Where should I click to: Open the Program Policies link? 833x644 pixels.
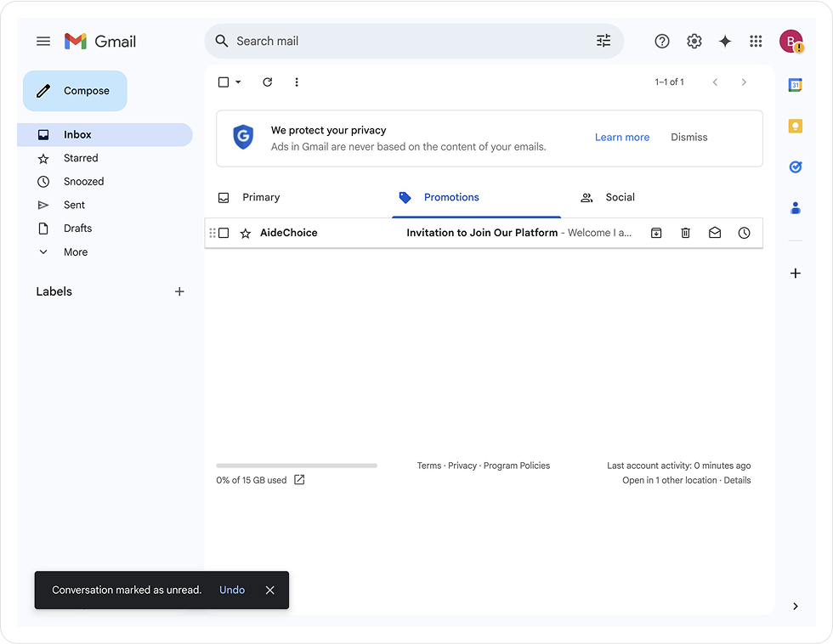tap(517, 466)
